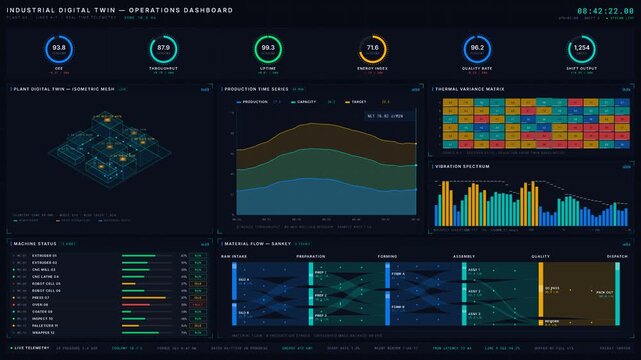Viewport: 641px width, 360px height.
Task: Open the OEE 93.8 gauge
Action: [x=59, y=49]
